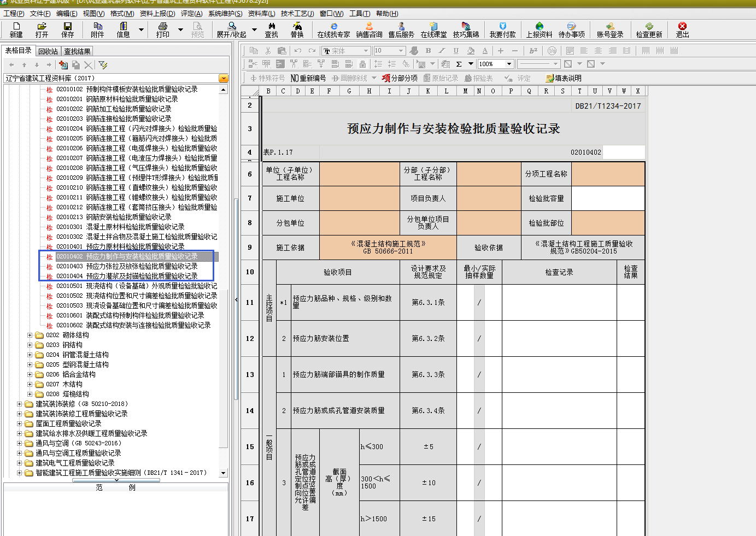Click the delete X icon in the tree toolbar

point(88,65)
